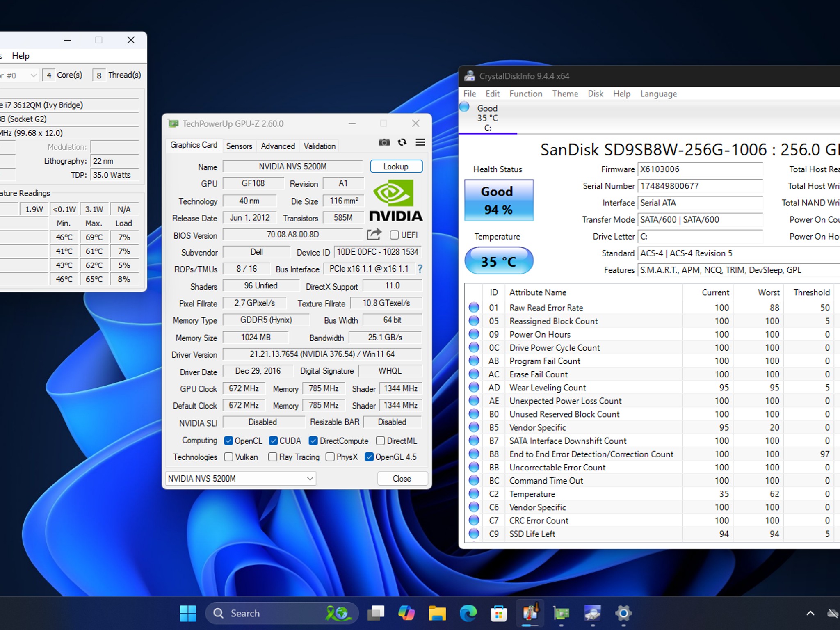Switch to the Sensors tab
The width and height of the screenshot is (840, 630).
[x=239, y=146]
